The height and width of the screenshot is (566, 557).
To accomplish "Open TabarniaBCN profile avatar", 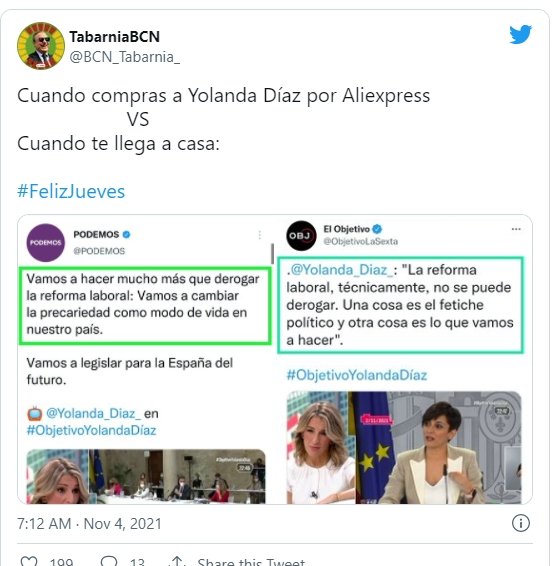I will point(41,46).
